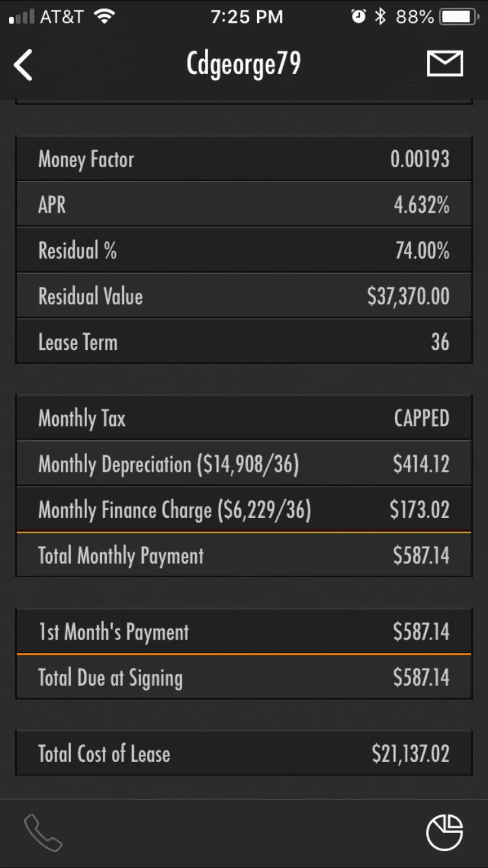488x868 pixels.
Task: Tap the Residual Value row
Action: pos(244,295)
